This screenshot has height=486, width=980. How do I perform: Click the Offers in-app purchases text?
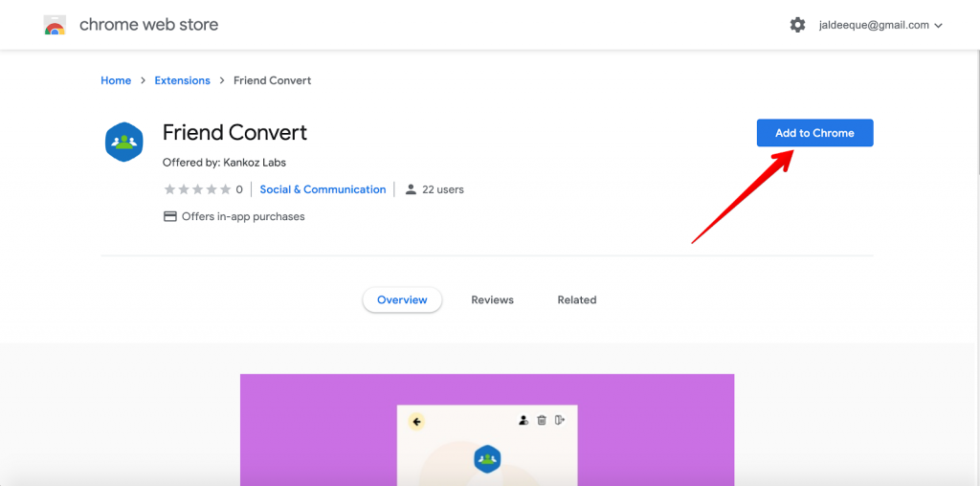pos(243,217)
